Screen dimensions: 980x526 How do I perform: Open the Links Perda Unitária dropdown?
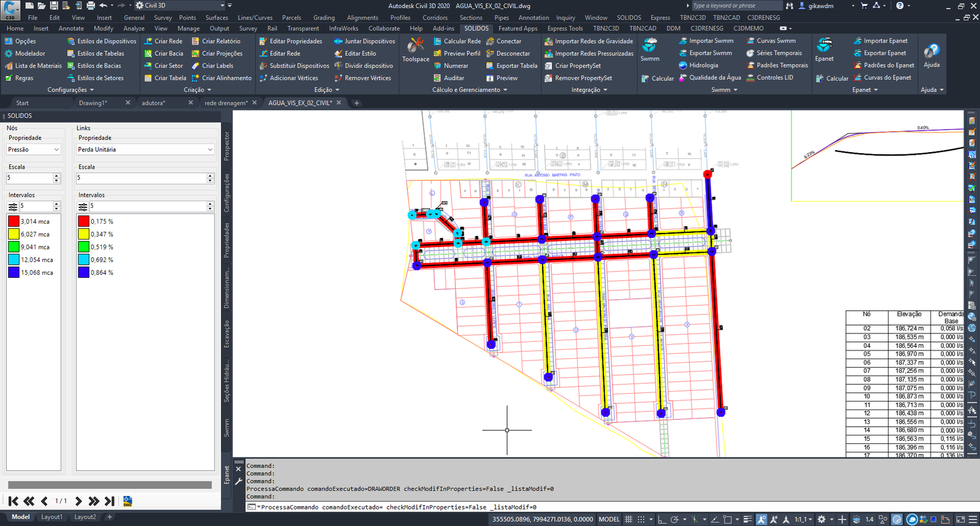(145, 150)
